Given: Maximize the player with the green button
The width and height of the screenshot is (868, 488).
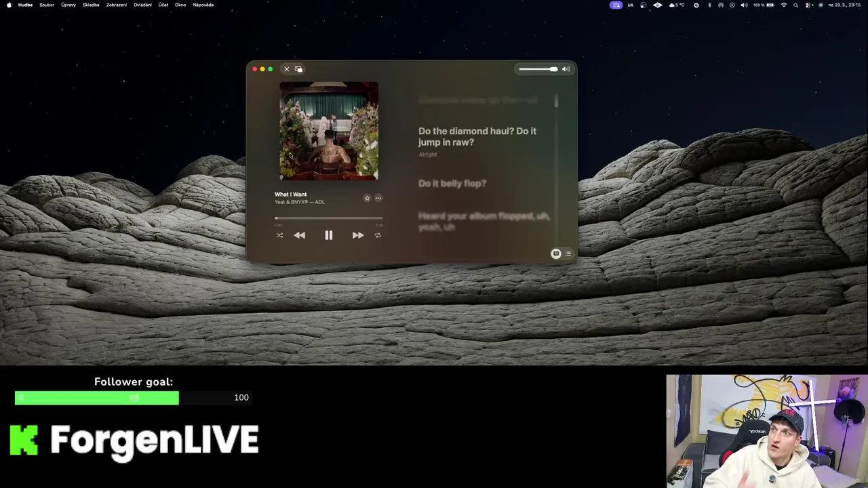Looking at the screenshot, I should [x=270, y=69].
